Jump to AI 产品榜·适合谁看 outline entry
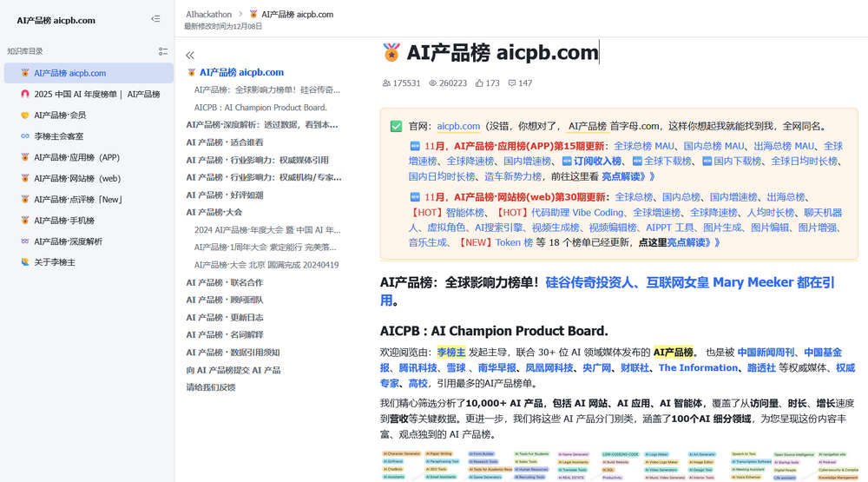Image resolution: width=868 pixels, height=482 pixels. point(225,142)
